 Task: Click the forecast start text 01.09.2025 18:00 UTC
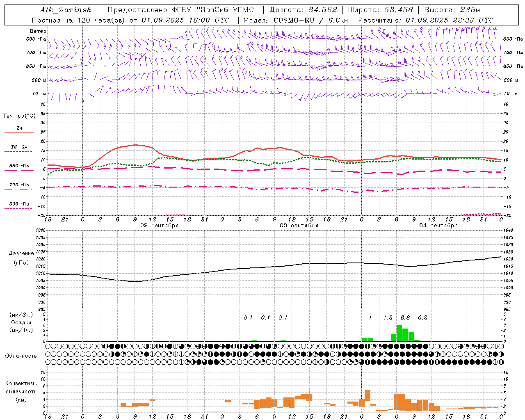pyautogui.click(x=185, y=20)
